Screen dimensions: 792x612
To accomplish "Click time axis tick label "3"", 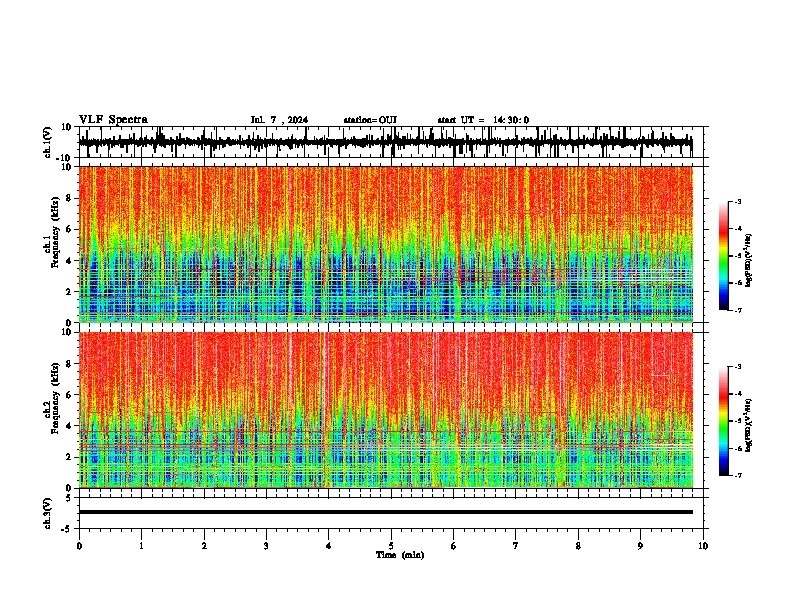I will [266, 545].
